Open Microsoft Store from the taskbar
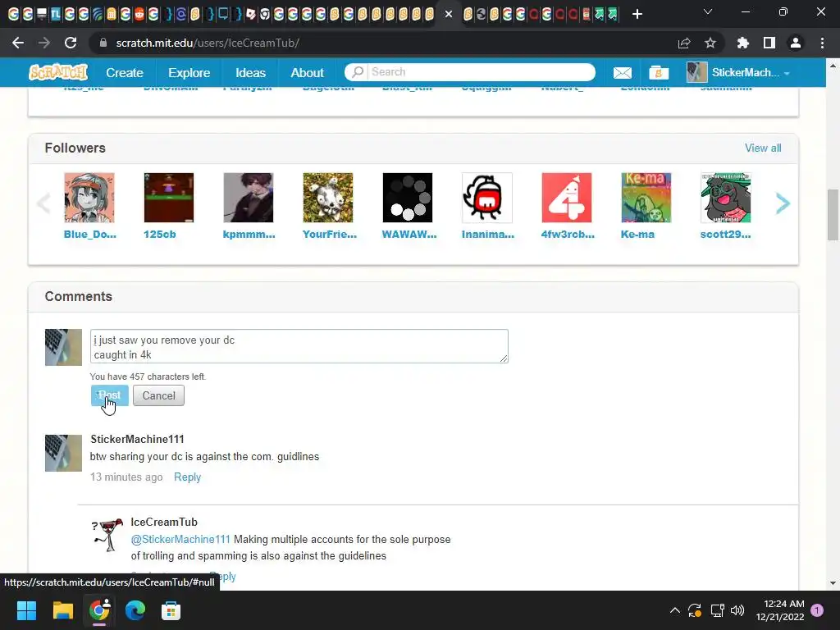 tap(171, 610)
